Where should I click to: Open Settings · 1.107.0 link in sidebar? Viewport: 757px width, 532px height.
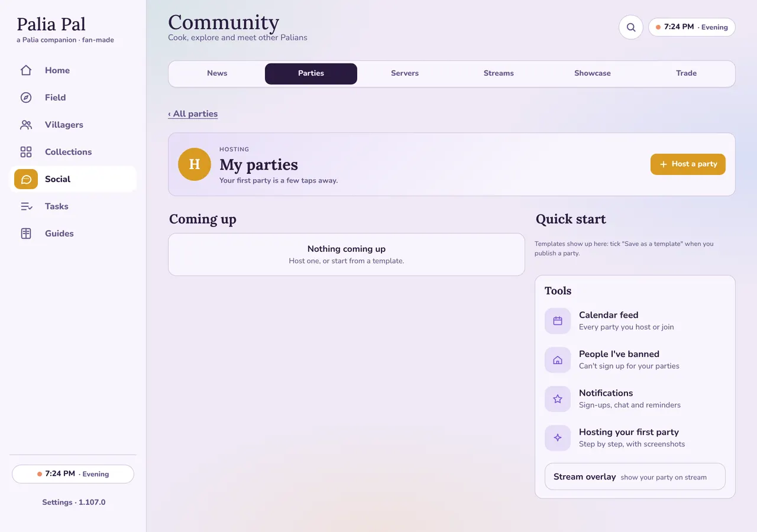(73, 502)
